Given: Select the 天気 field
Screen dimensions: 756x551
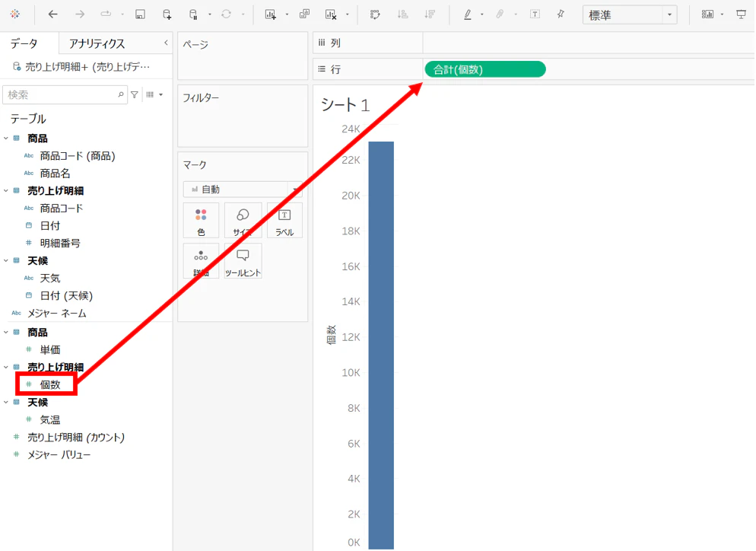Looking at the screenshot, I should coord(49,278).
